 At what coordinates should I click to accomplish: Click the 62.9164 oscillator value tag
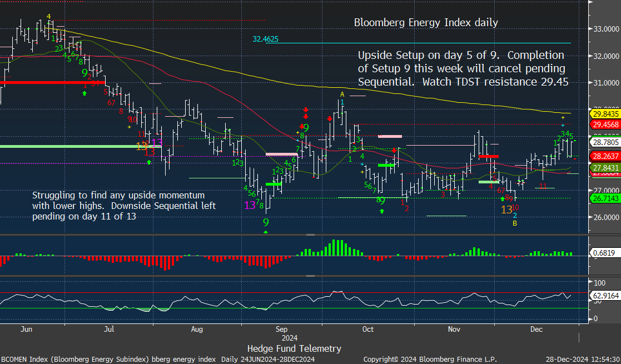click(605, 296)
